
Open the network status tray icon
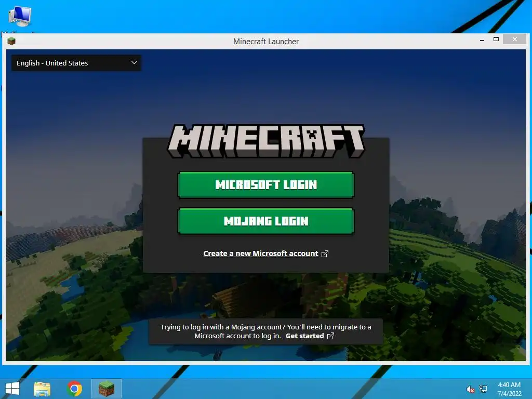(483, 389)
